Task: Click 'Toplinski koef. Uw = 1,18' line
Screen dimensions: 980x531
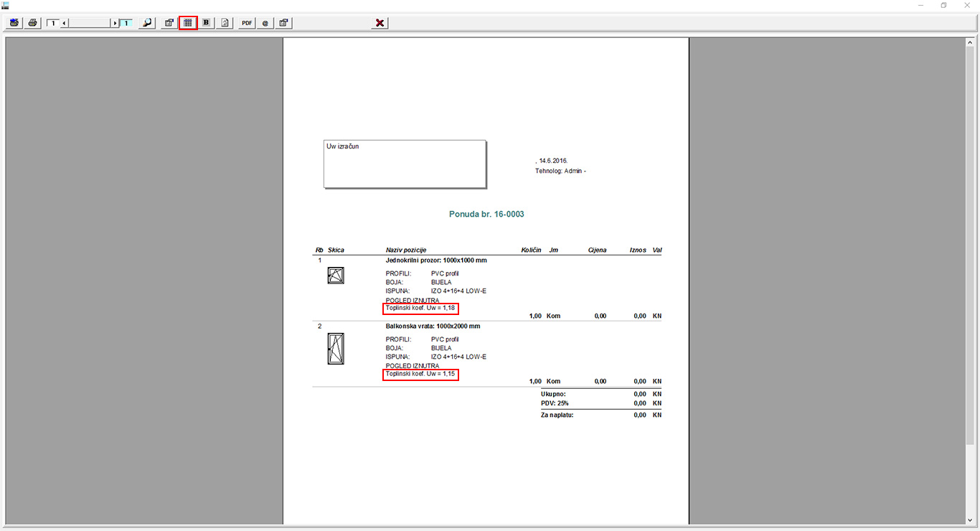Action: 421,309
